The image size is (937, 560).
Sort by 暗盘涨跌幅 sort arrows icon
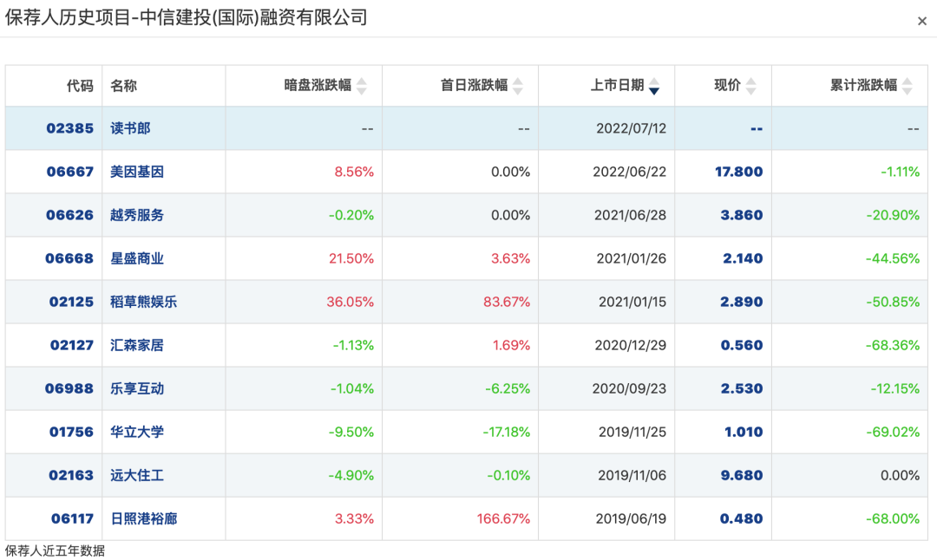(x=362, y=86)
